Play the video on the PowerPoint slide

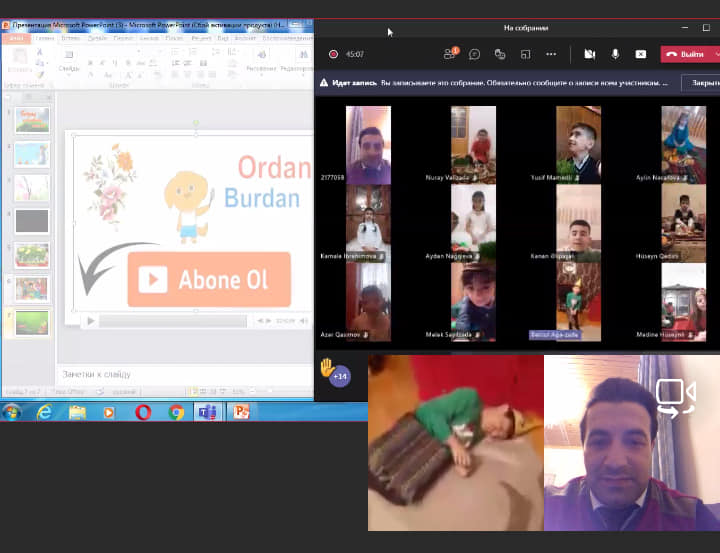(91, 321)
